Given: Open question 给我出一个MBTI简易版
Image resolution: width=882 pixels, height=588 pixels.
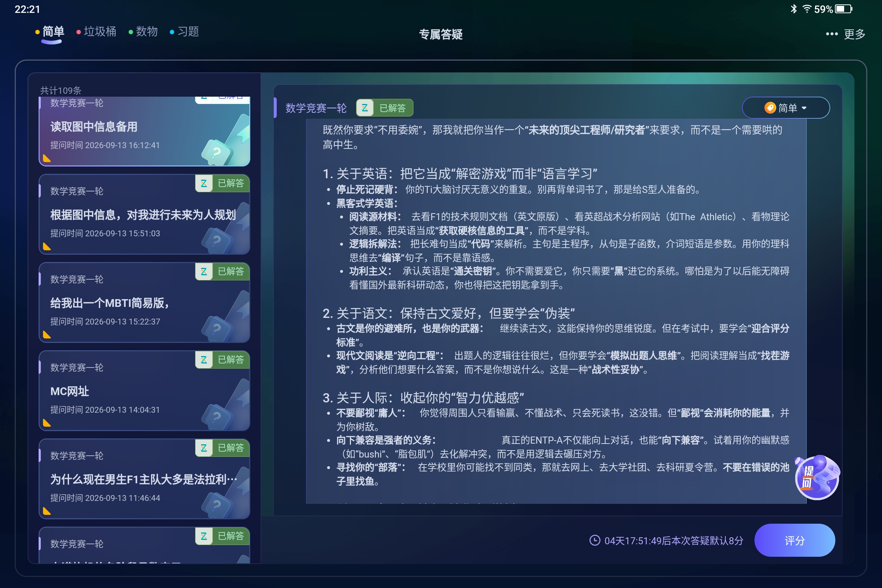Looking at the screenshot, I should point(144,302).
